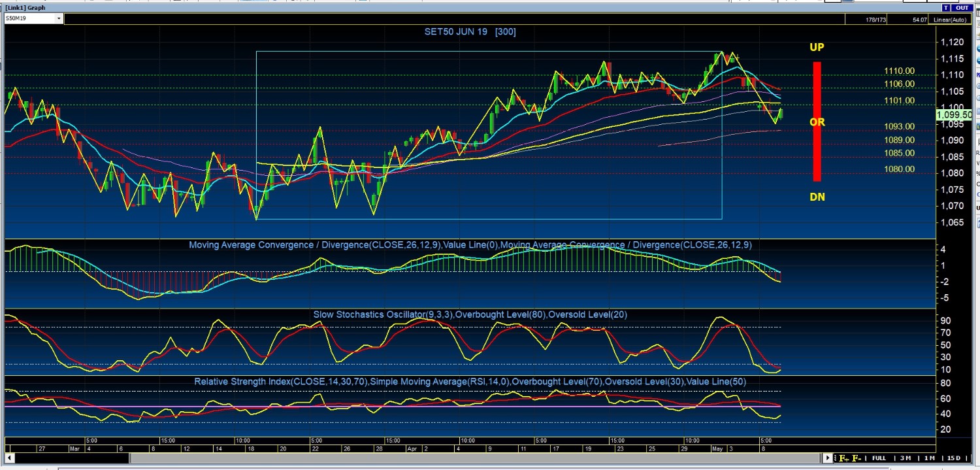The image size is (980, 470).
Task: Select the 1 M time range
Action: click(930, 458)
